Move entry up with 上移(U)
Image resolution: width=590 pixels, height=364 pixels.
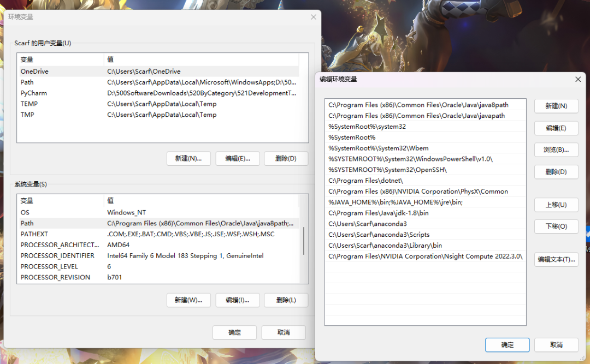pos(556,205)
